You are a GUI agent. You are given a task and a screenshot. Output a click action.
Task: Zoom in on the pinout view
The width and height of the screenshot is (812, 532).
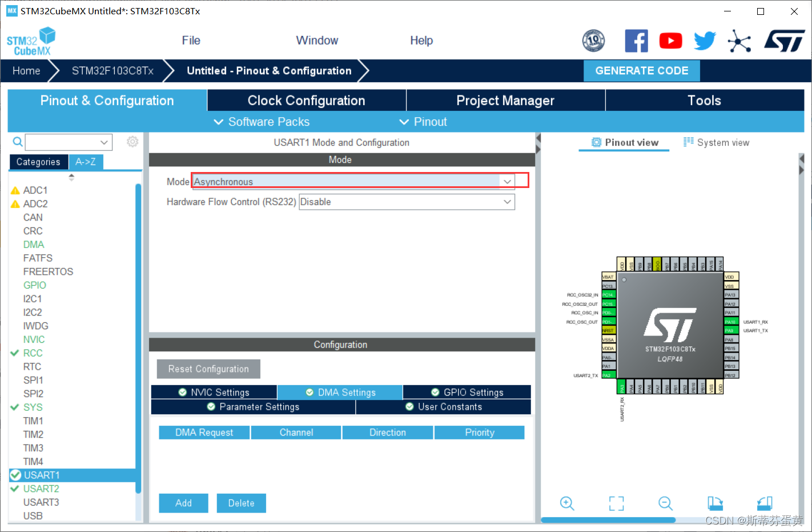tap(567, 503)
